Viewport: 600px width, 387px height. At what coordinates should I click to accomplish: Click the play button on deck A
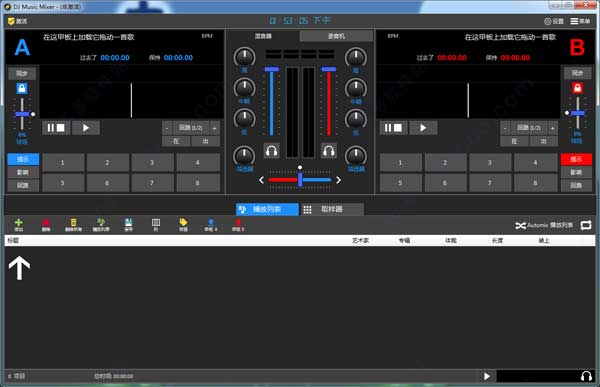(x=86, y=128)
